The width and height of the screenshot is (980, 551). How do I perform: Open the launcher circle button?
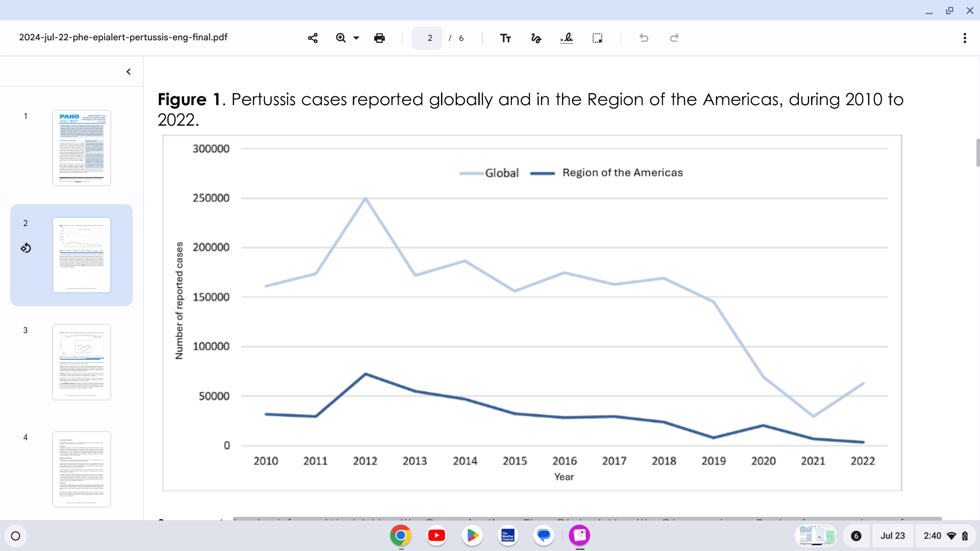tap(16, 536)
